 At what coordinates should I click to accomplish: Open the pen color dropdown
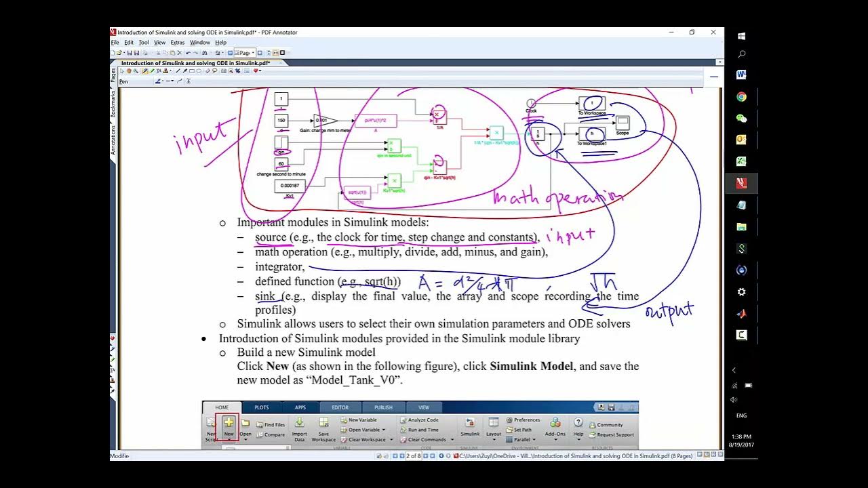(163, 81)
